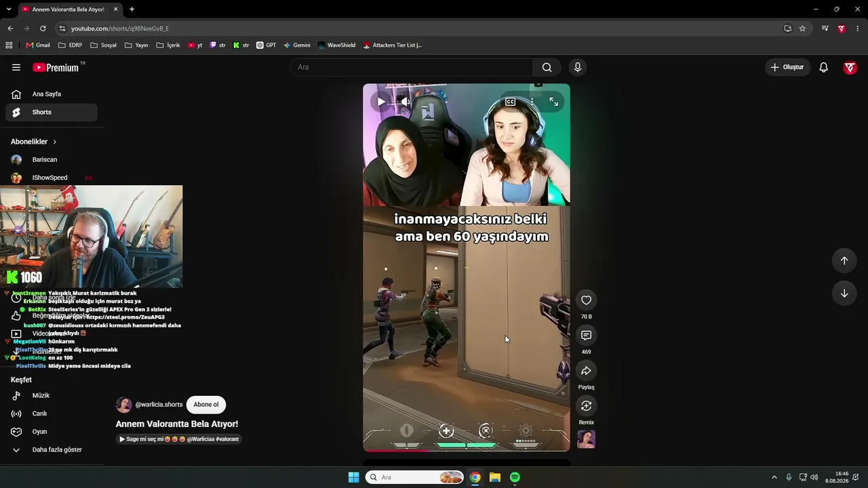Reload the page with the refresh icon
Image resolution: width=868 pixels, height=488 pixels.
43,28
